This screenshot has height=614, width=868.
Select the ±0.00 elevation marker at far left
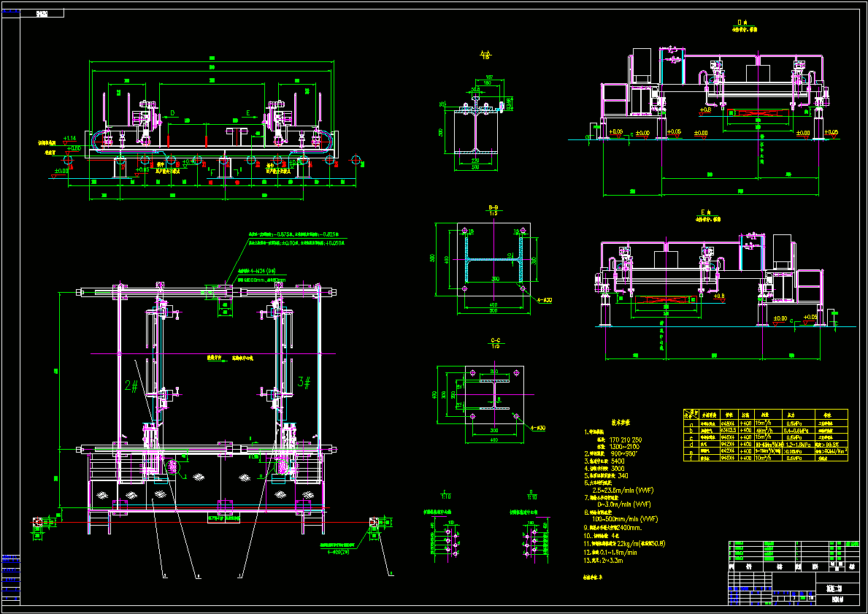[x=61, y=172]
